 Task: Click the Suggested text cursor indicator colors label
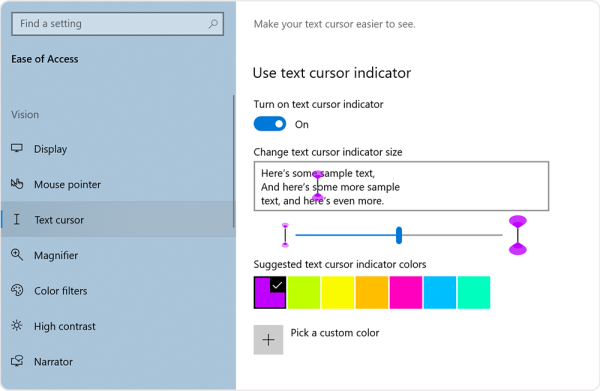click(x=340, y=264)
